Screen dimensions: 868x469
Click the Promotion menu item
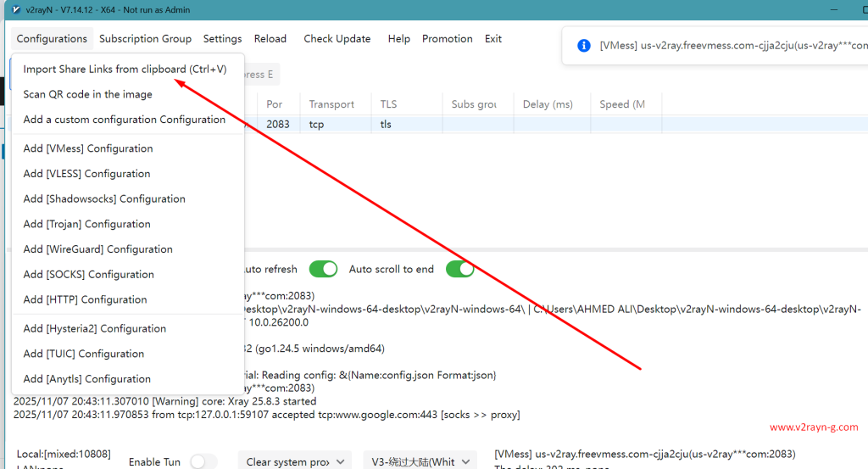448,39
